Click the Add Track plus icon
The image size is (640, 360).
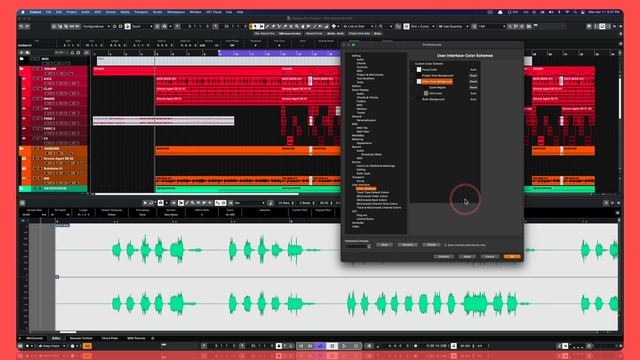(22, 53)
